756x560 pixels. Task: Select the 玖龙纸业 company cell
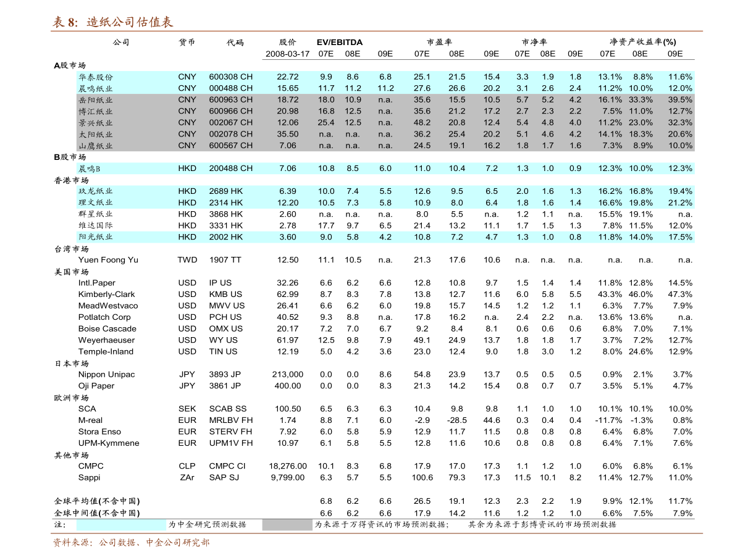[96, 191]
